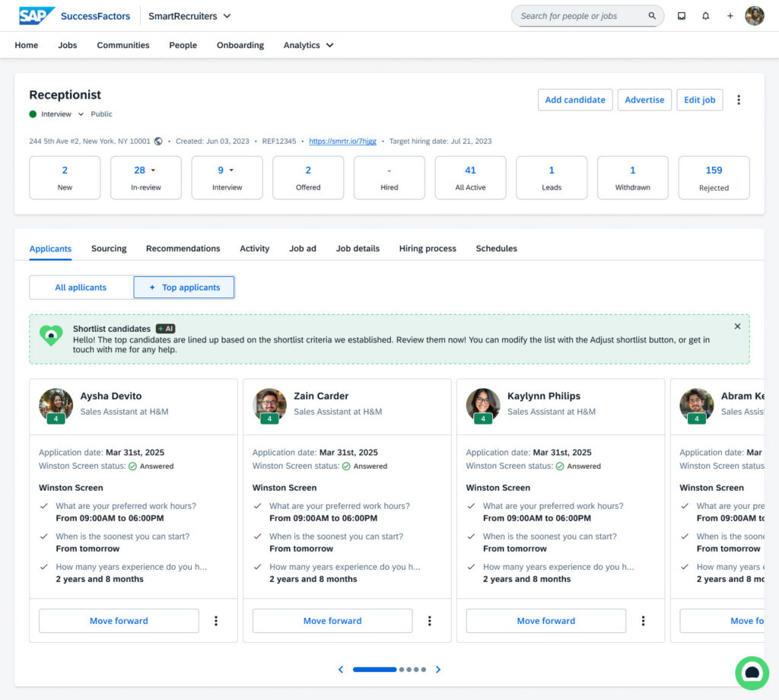Switch to the Hiring process tab

tap(428, 249)
